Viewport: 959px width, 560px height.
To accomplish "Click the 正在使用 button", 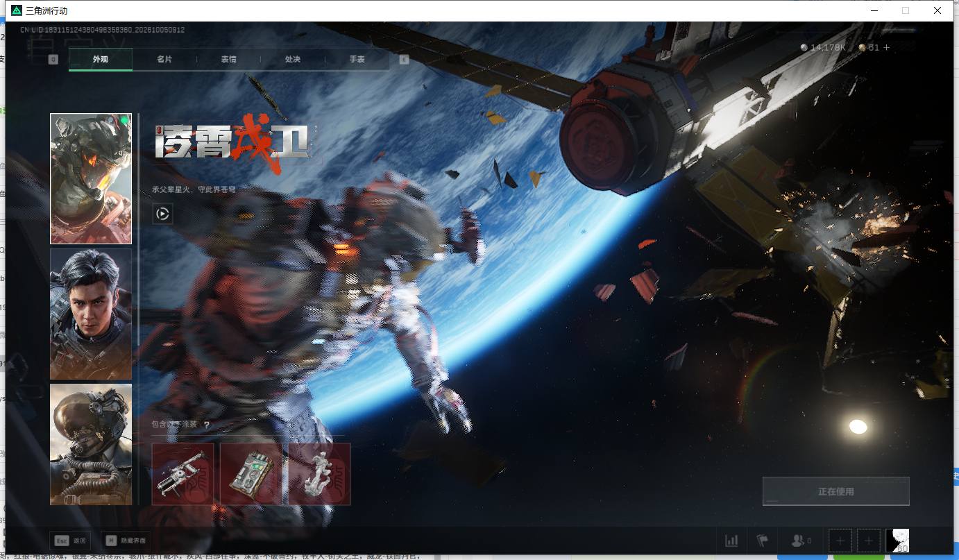I will click(835, 491).
